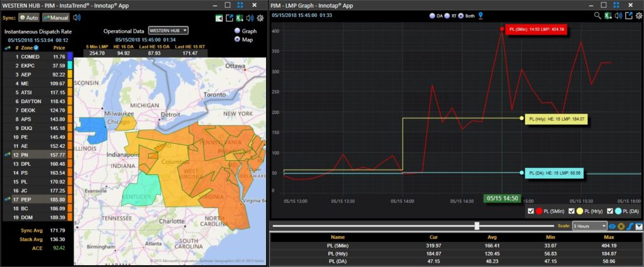Click red peak marker at 14:50
Image resolution: width=644 pixels, height=267 pixels.
click(502, 29)
